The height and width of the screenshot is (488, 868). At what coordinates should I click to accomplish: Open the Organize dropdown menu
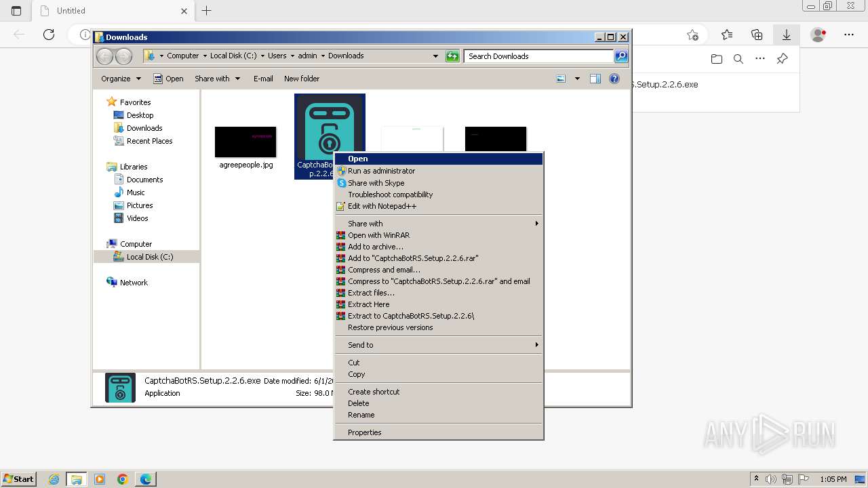pyautogui.click(x=121, y=79)
